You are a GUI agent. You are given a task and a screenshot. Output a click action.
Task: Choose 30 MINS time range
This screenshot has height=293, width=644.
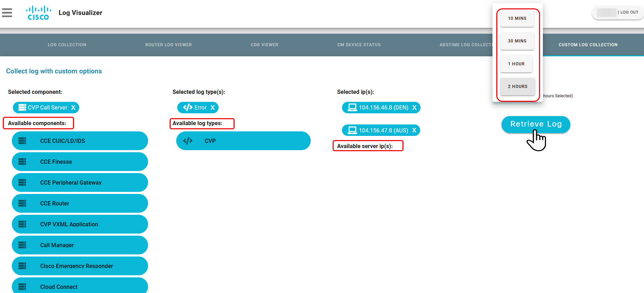click(x=517, y=41)
